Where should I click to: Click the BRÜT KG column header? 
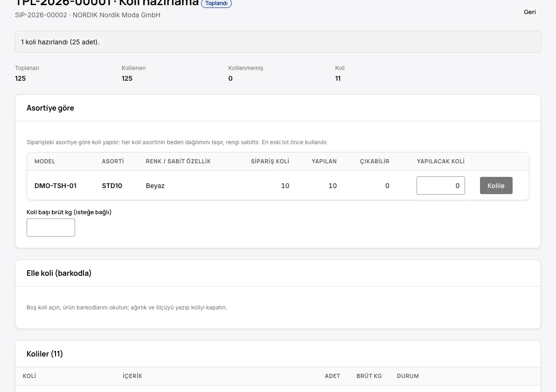tap(369, 376)
